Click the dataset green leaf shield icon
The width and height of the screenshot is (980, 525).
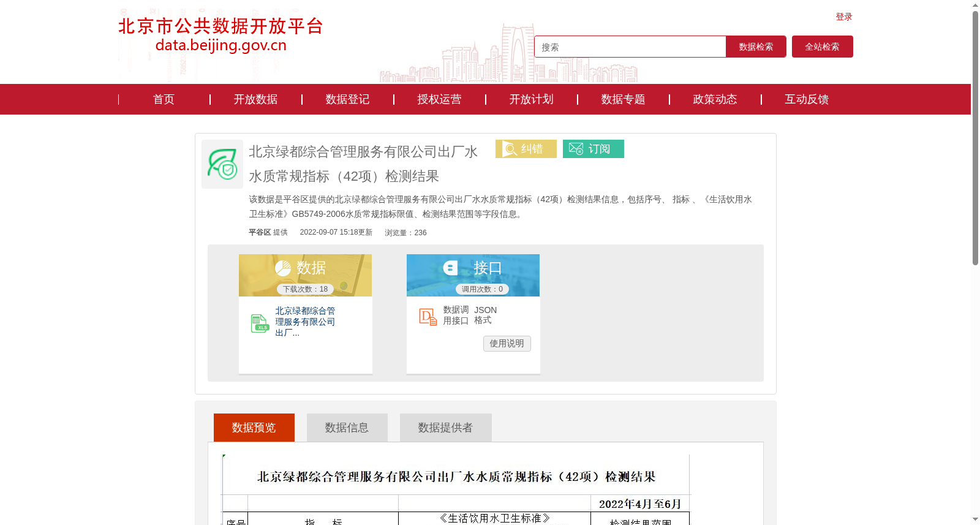[222, 164]
